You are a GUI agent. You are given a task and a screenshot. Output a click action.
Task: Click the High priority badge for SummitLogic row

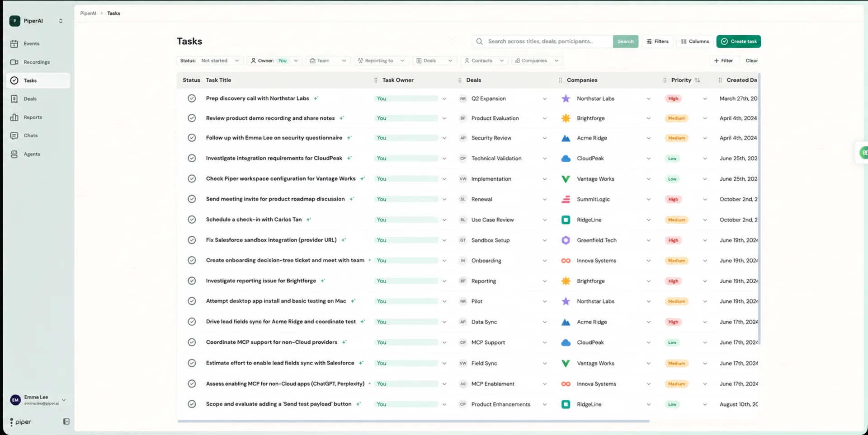(x=673, y=199)
